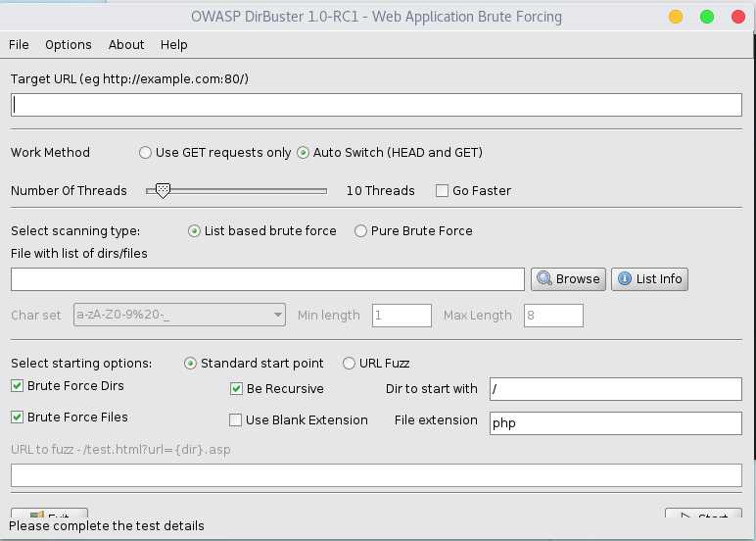
Task: Click the Browse button
Action: (x=568, y=279)
